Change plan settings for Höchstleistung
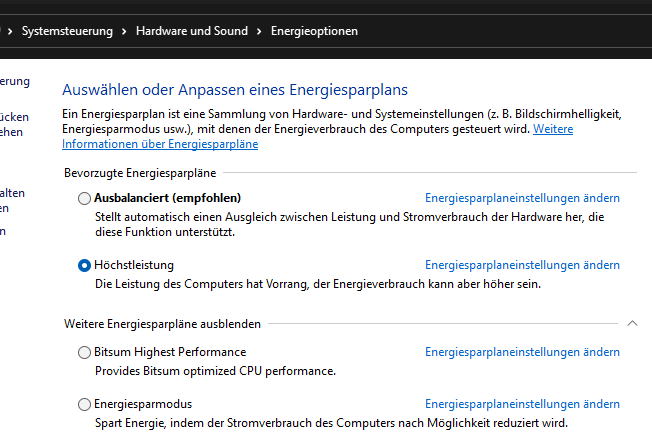The image size is (652, 445). point(522,265)
